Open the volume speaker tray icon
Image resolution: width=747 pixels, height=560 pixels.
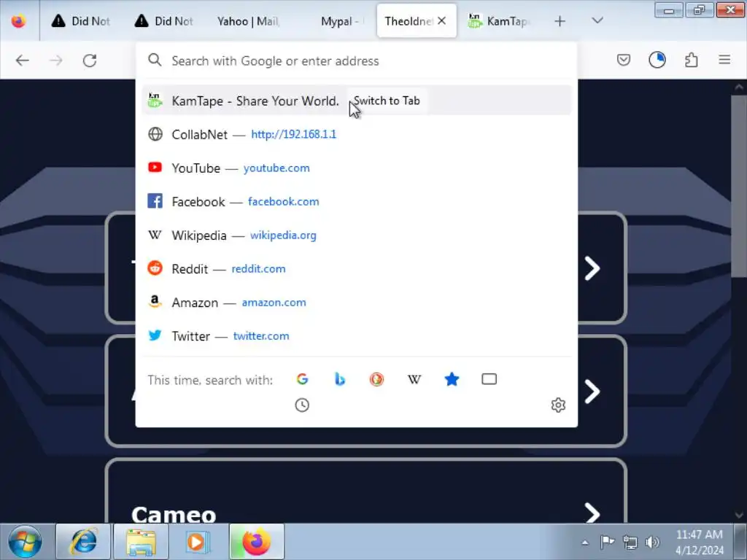[x=651, y=542]
